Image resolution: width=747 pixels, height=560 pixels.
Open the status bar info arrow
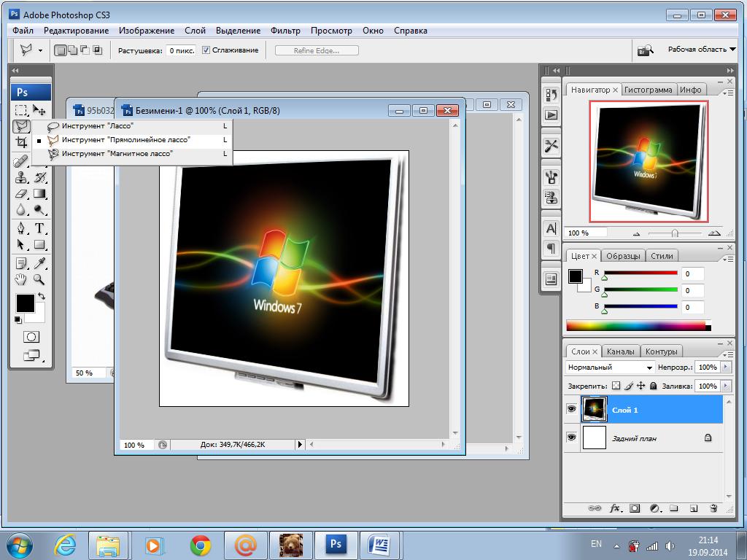coord(300,444)
